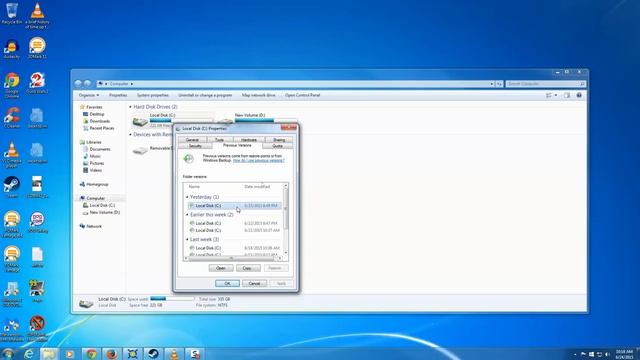Image resolution: width=640 pixels, height=360 pixels.
Task: Open the Change your view dropdown
Action: pos(556,95)
